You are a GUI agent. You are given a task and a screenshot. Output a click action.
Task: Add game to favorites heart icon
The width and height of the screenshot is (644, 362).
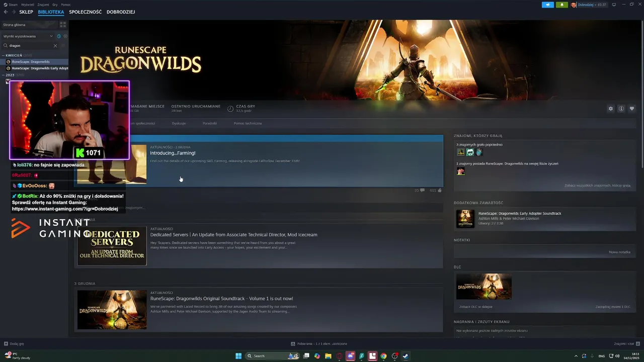[x=632, y=109]
